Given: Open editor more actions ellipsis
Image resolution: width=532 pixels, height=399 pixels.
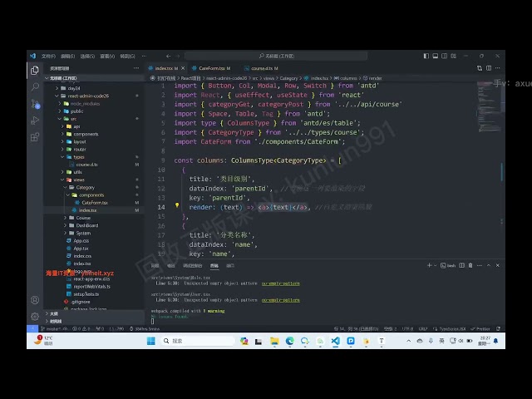Looking at the screenshot, I should coord(498,68).
